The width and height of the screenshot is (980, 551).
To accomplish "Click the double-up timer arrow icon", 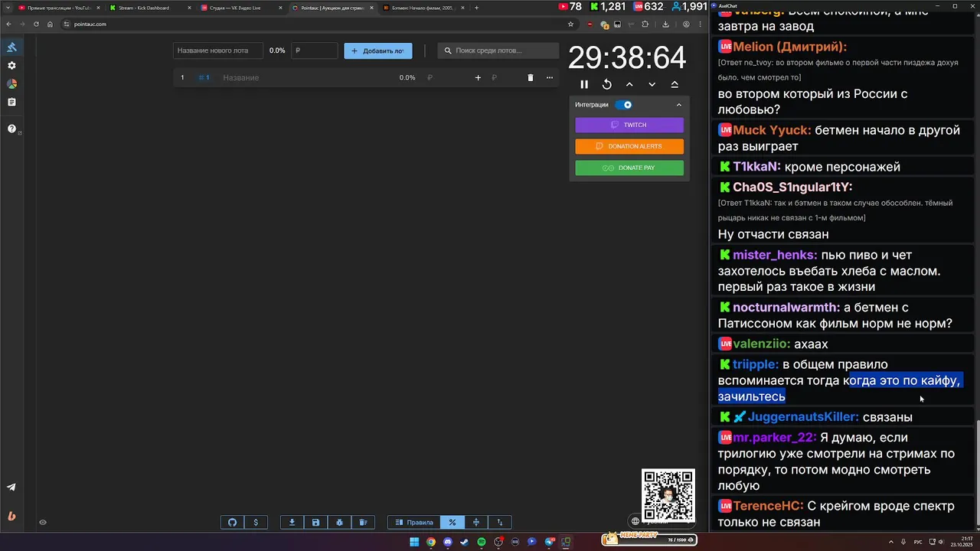I will tap(675, 84).
